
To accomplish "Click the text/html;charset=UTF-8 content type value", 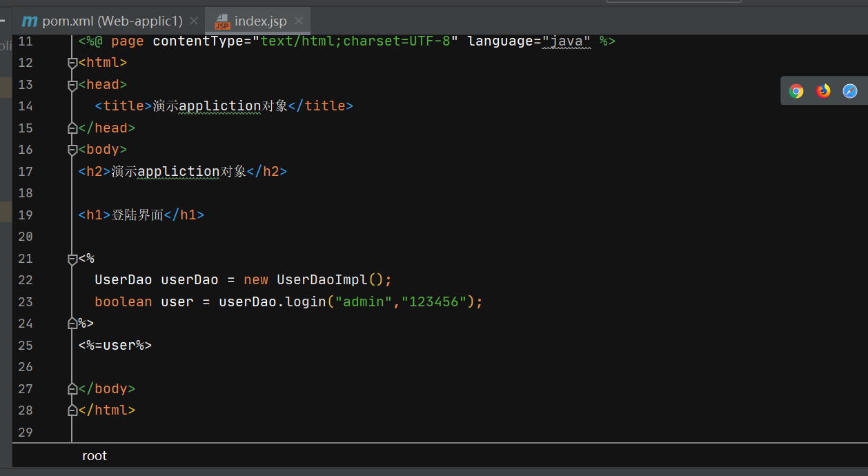I will [x=355, y=41].
